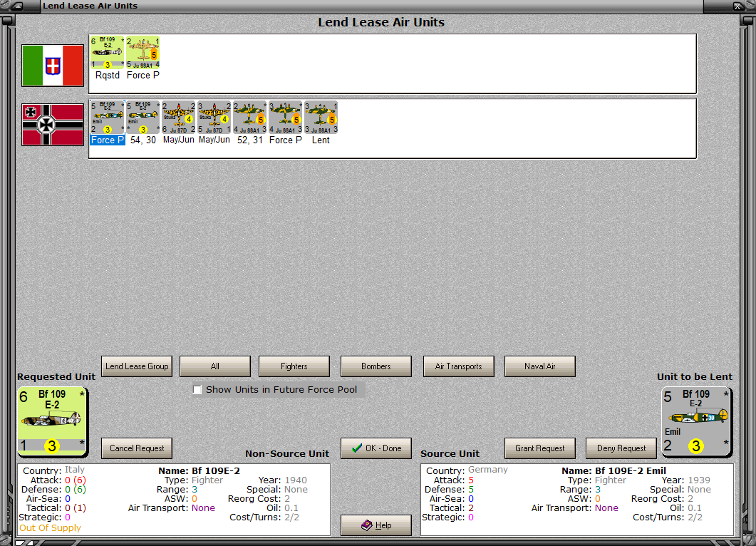Image resolution: width=756 pixels, height=546 pixels.
Task: Click the Requested Unit counter
Action: click(x=52, y=421)
